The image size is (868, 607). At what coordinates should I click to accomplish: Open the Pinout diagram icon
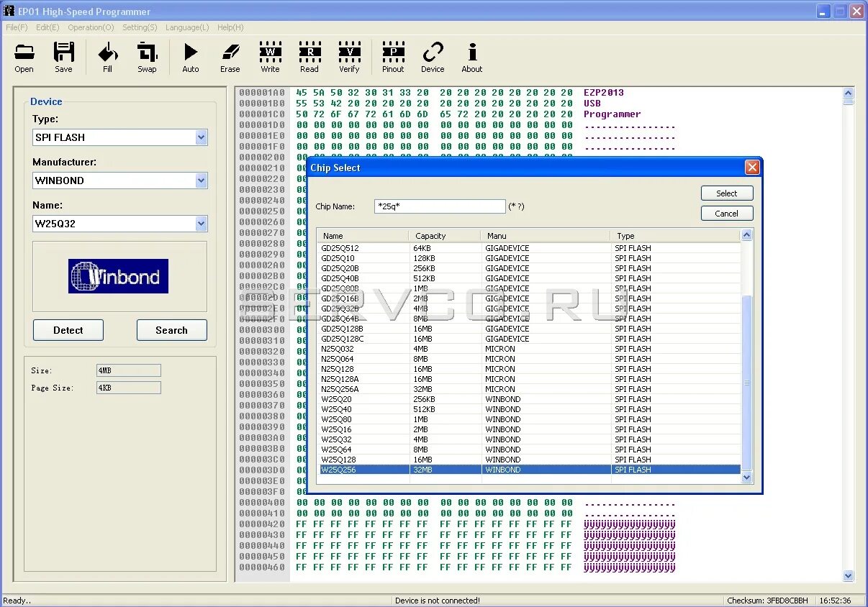pyautogui.click(x=393, y=57)
